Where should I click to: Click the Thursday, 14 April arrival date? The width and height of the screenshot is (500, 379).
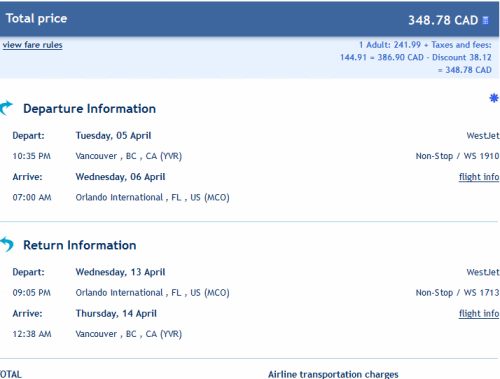(116, 314)
